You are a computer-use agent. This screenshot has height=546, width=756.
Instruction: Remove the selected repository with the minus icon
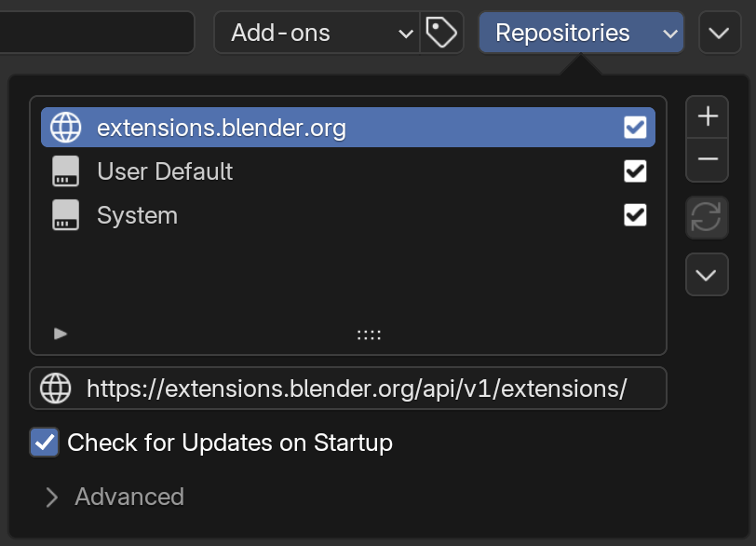(x=707, y=158)
